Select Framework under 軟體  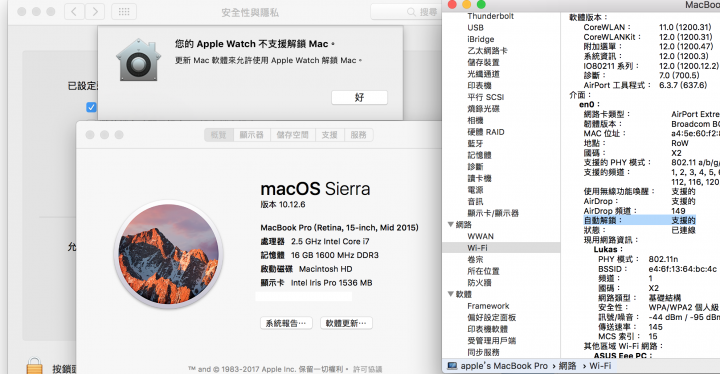(488, 306)
